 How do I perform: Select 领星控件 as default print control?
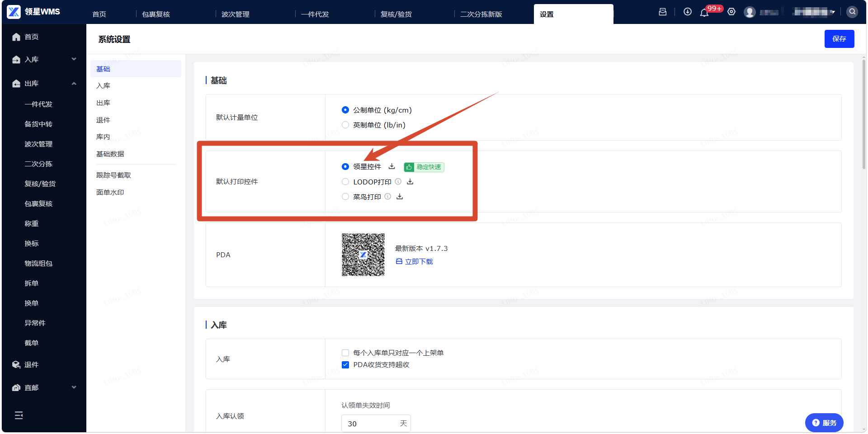[345, 167]
